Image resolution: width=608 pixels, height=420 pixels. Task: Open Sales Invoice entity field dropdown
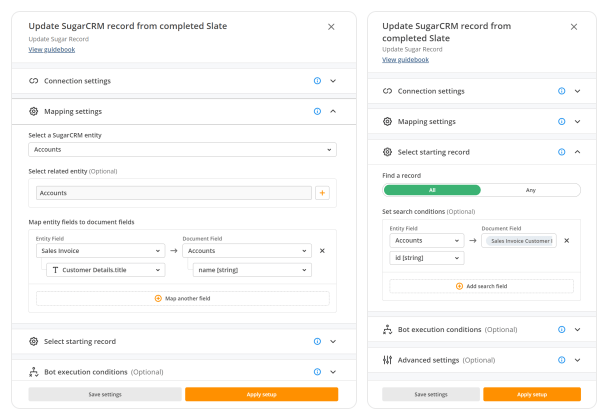pos(100,251)
